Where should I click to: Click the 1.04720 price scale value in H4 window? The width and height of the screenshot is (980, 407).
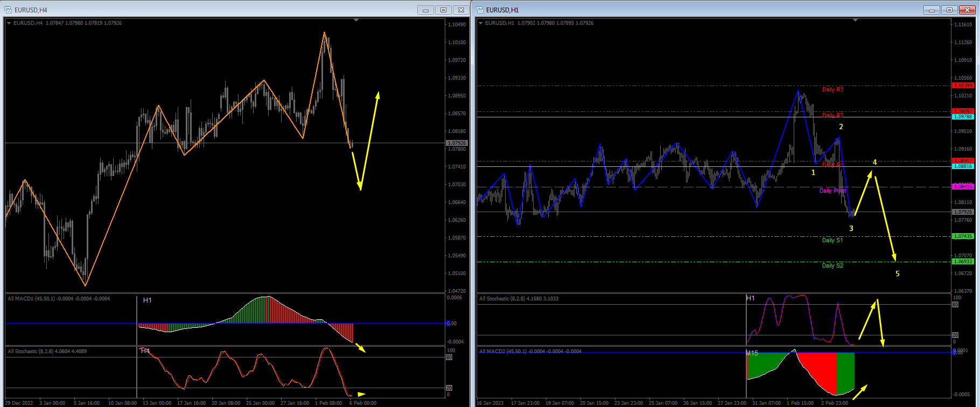pyautogui.click(x=457, y=291)
